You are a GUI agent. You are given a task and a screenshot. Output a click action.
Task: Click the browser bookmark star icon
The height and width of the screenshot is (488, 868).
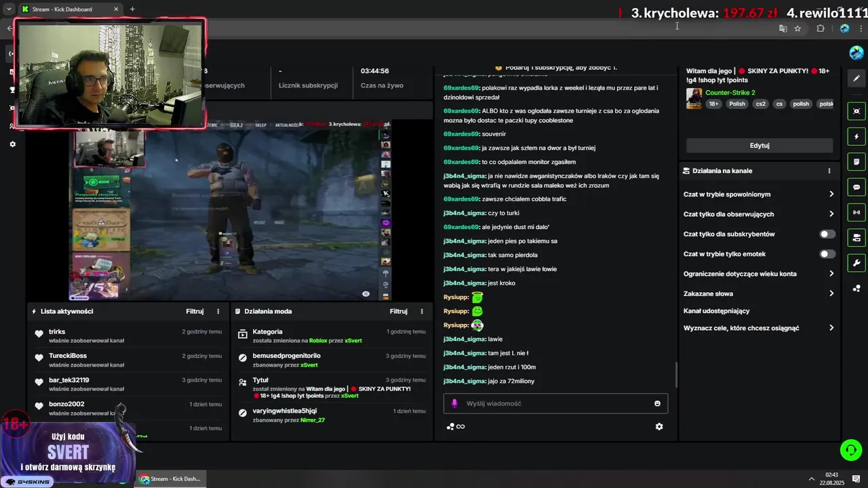[797, 28]
